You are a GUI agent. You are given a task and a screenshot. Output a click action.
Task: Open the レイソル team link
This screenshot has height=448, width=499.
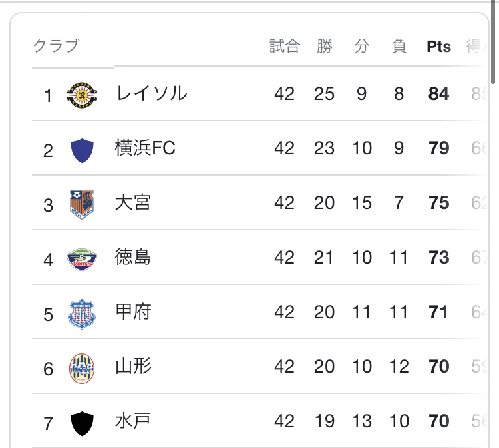151,94
